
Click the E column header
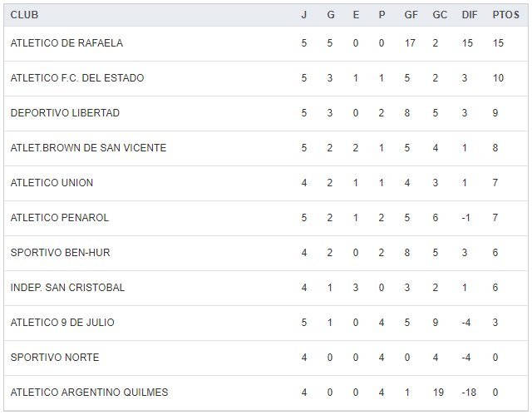tap(355, 15)
